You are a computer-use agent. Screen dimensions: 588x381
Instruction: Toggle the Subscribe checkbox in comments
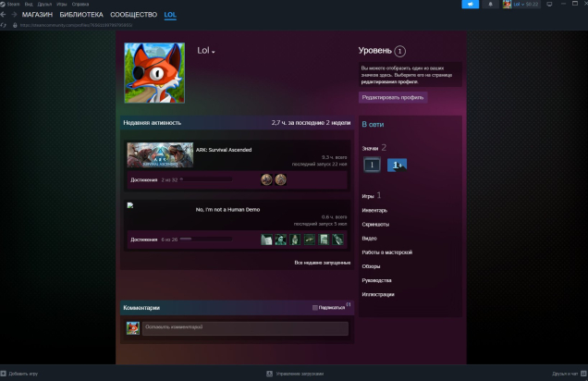point(315,307)
